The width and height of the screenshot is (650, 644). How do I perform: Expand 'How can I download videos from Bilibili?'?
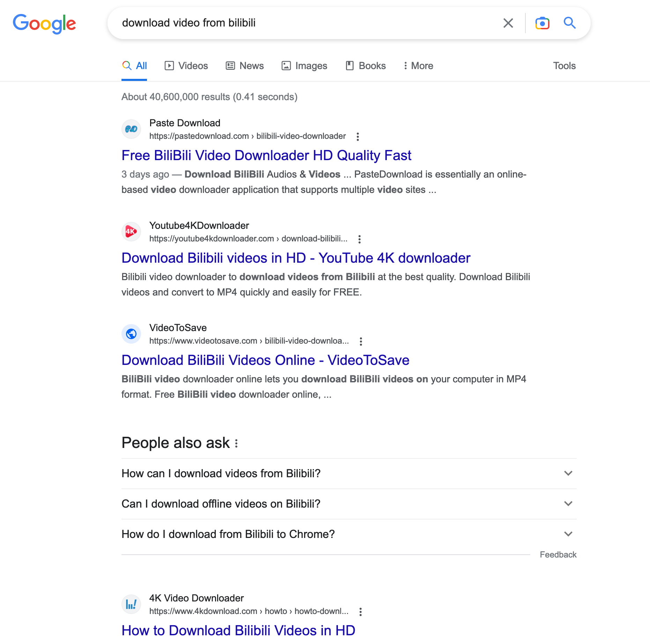(x=568, y=473)
